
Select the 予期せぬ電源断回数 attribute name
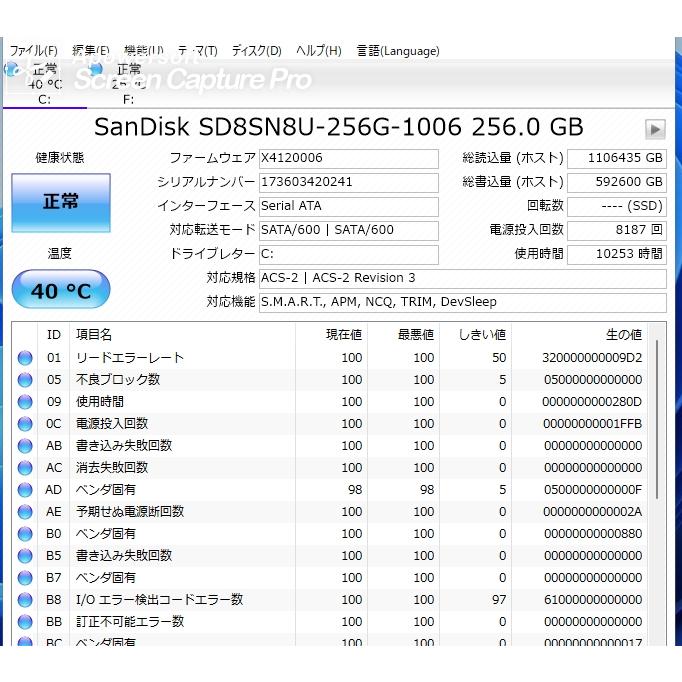click(x=130, y=512)
